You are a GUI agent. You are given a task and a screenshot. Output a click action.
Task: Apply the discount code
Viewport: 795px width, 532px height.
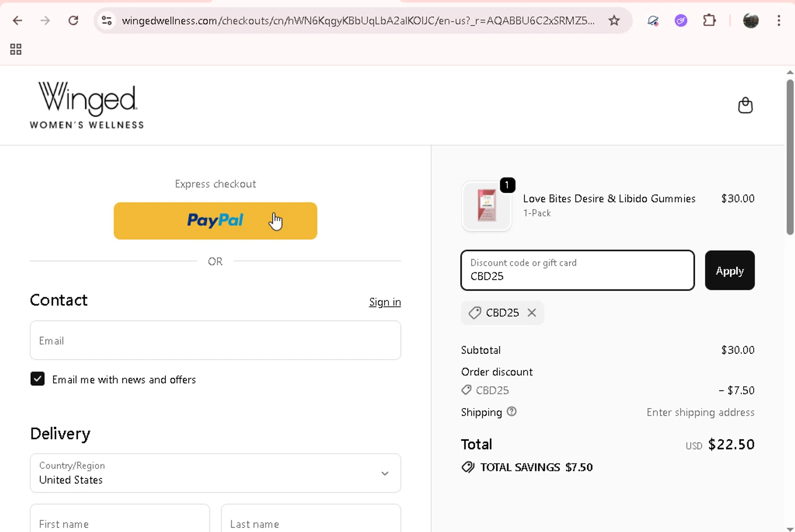(729, 270)
